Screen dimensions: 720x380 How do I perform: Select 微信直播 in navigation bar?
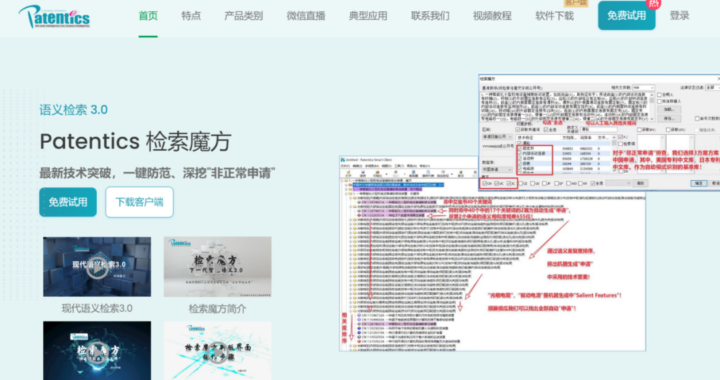[306, 16]
